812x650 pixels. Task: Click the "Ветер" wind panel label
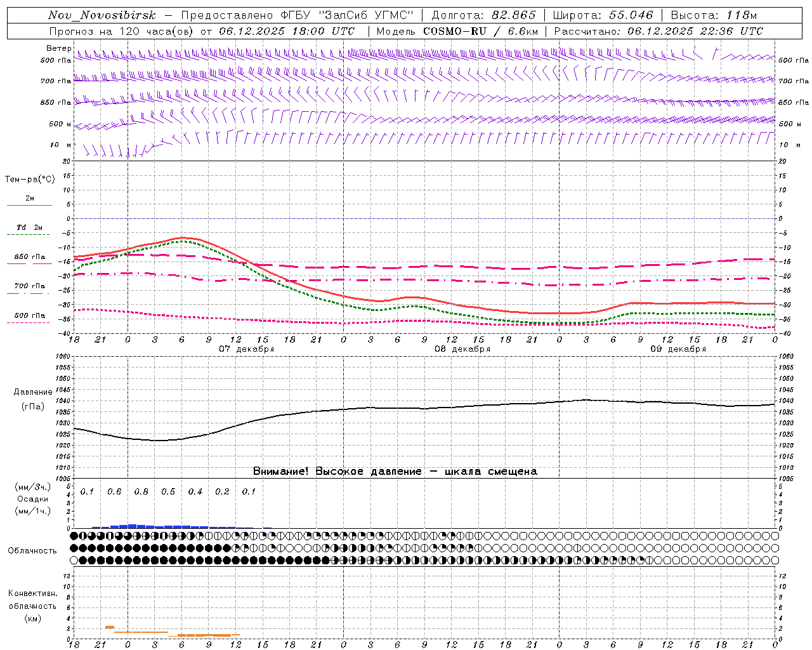58,48
